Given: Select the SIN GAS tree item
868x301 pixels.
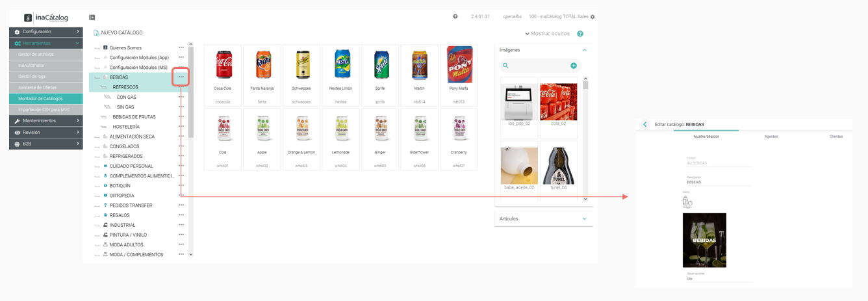Looking at the screenshot, I should coord(125,107).
